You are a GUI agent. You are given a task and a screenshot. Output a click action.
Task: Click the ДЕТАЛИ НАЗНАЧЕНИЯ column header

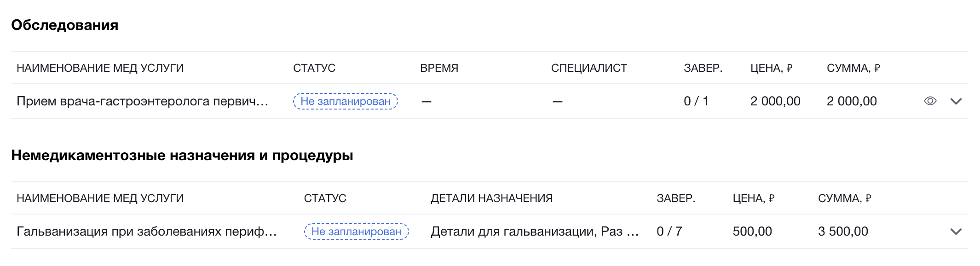(491, 198)
